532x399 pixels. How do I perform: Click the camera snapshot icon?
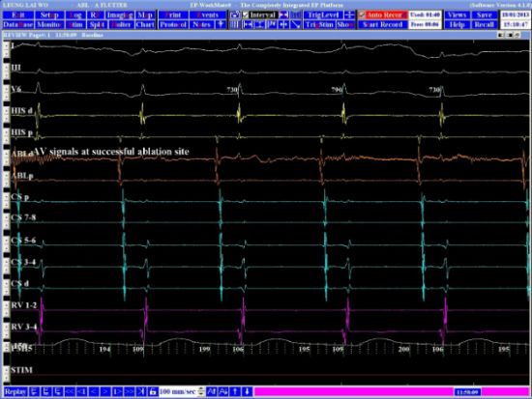click(x=235, y=14)
